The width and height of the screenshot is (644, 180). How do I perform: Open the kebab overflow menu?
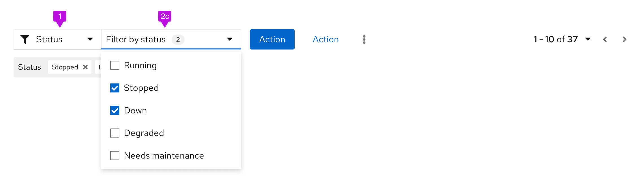pos(364,39)
